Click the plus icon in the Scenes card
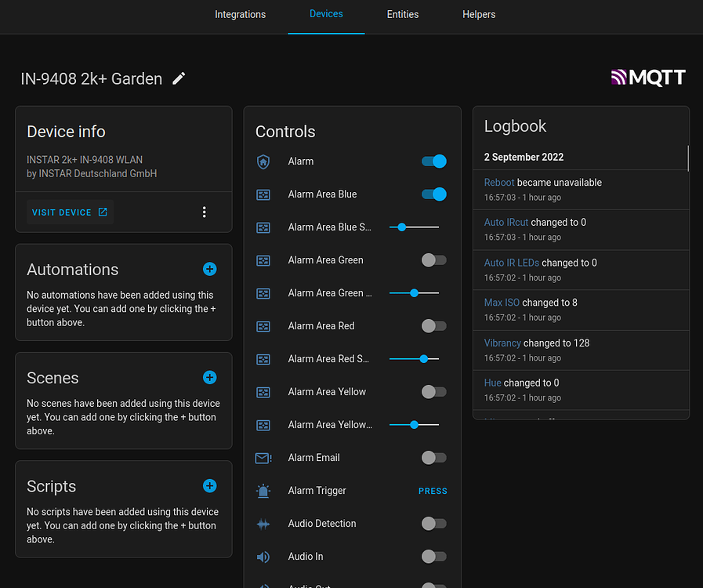Screen dimensions: 703x588 click(209, 377)
